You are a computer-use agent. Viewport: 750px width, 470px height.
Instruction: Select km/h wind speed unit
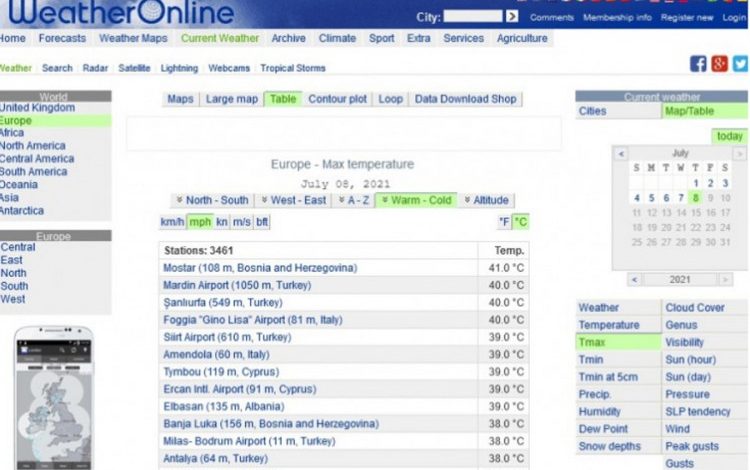pyautogui.click(x=172, y=222)
